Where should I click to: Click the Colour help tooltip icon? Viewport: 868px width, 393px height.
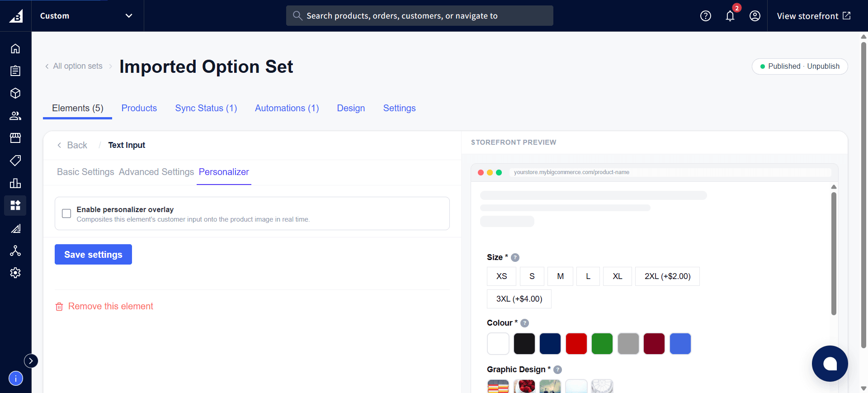click(x=525, y=323)
